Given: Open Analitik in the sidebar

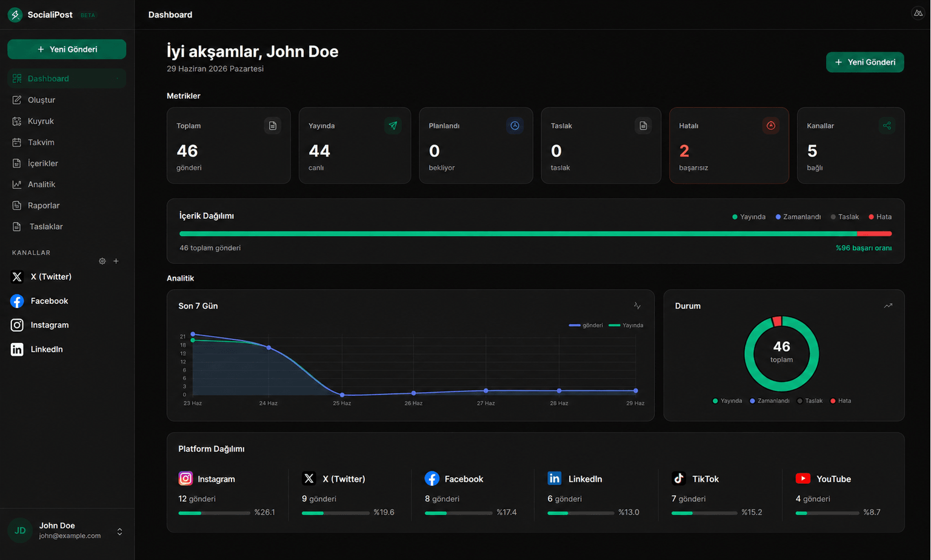Looking at the screenshot, I should coord(67,184).
